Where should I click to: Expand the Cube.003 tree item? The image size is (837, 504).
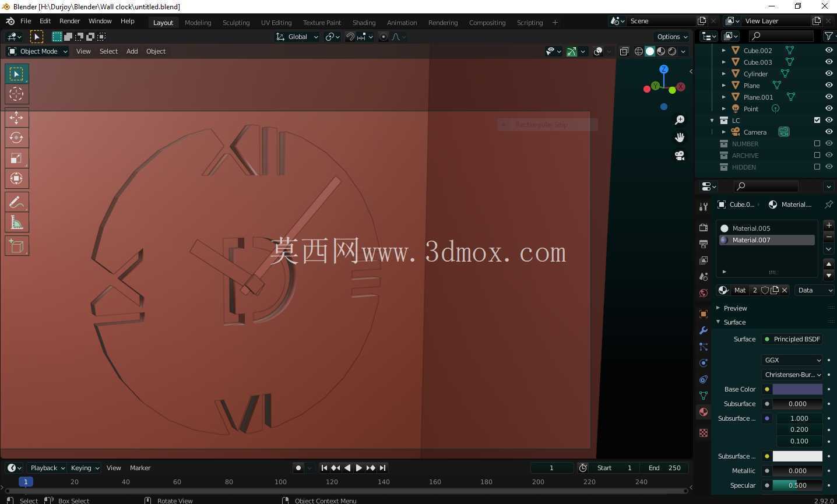click(724, 62)
